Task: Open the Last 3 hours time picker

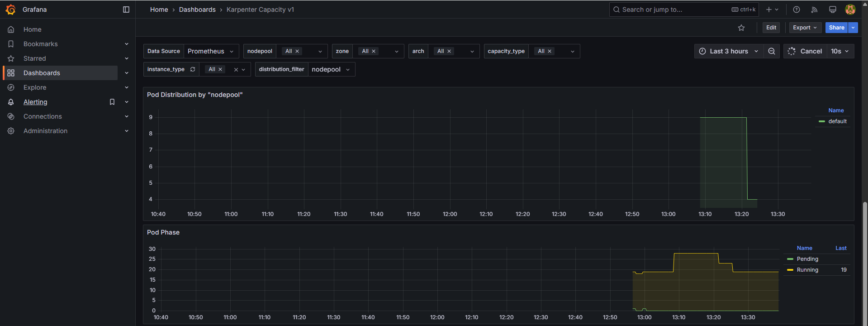Action: click(x=728, y=51)
